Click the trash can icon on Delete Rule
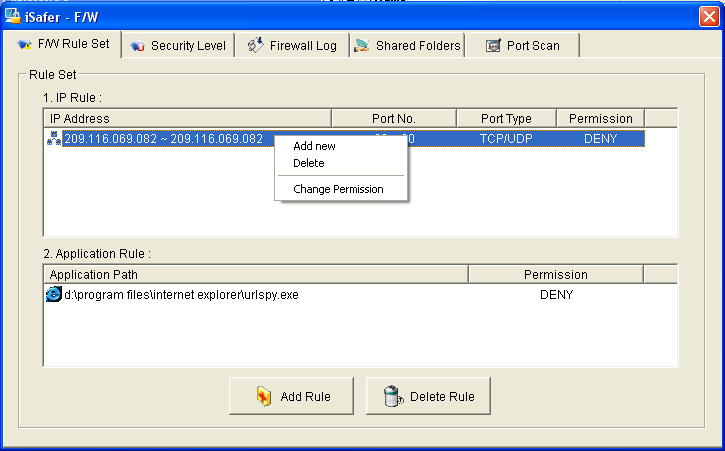The height and width of the screenshot is (451, 725). tap(394, 397)
